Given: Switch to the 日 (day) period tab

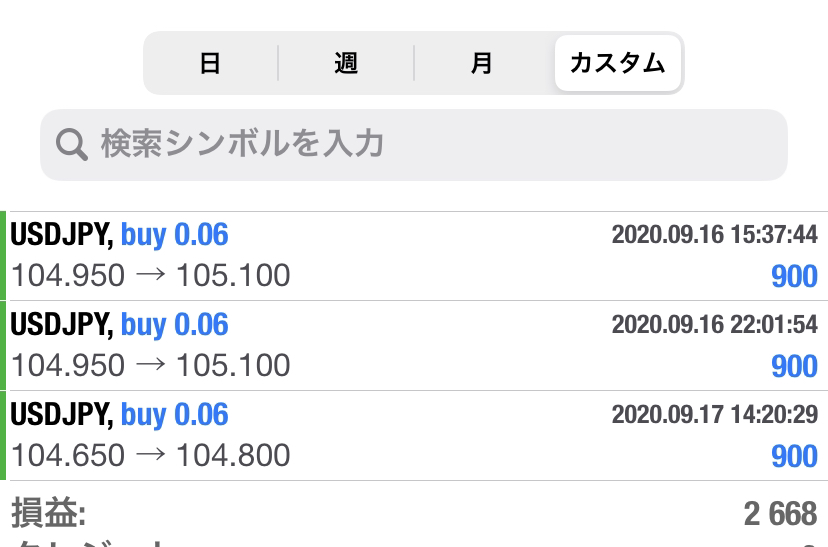Looking at the screenshot, I should tap(211, 63).
